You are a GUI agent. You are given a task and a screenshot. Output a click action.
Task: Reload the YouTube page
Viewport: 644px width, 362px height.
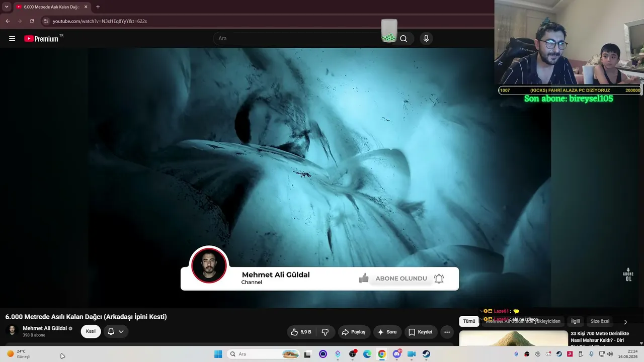pyautogui.click(x=32, y=21)
